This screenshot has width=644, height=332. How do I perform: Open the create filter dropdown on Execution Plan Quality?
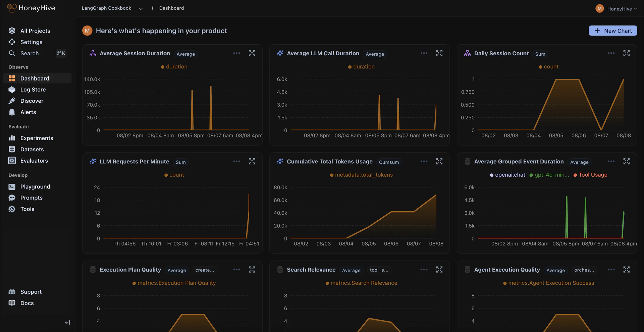tap(205, 270)
